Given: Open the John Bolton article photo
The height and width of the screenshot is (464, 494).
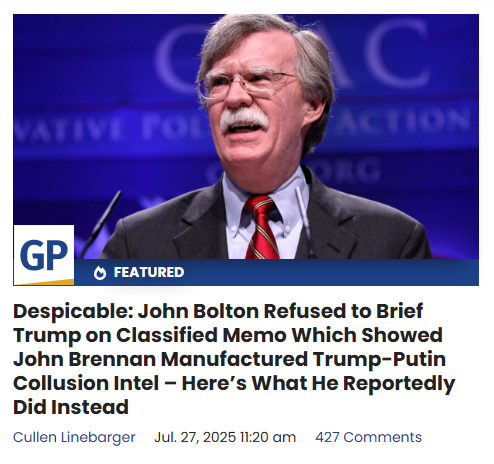Looking at the screenshot, I should (246, 137).
